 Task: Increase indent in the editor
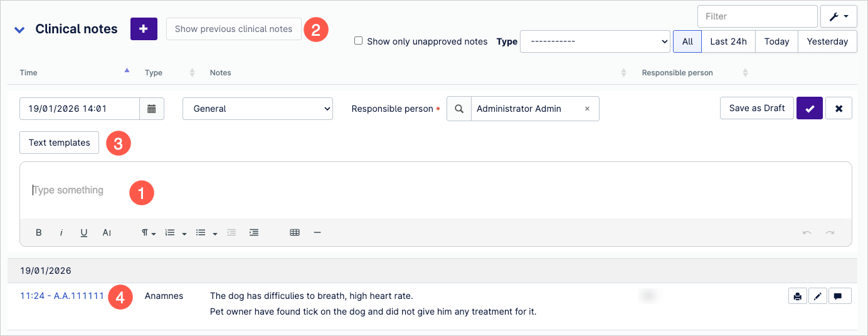(254, 232)
